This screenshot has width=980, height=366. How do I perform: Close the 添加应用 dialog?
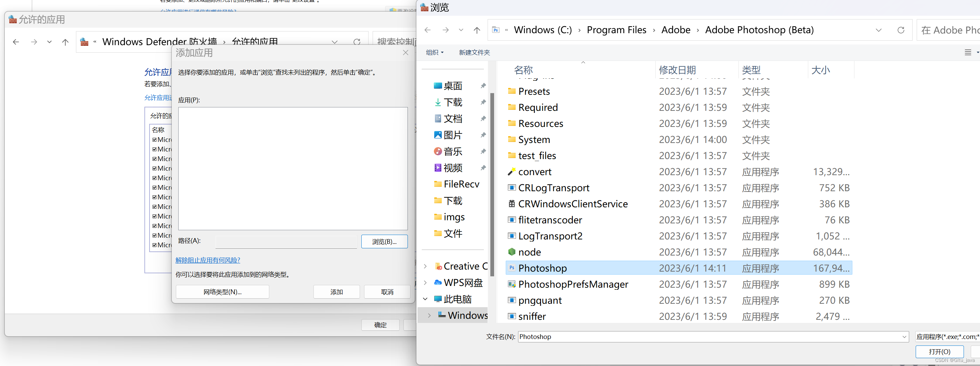(x=405, y=52)
